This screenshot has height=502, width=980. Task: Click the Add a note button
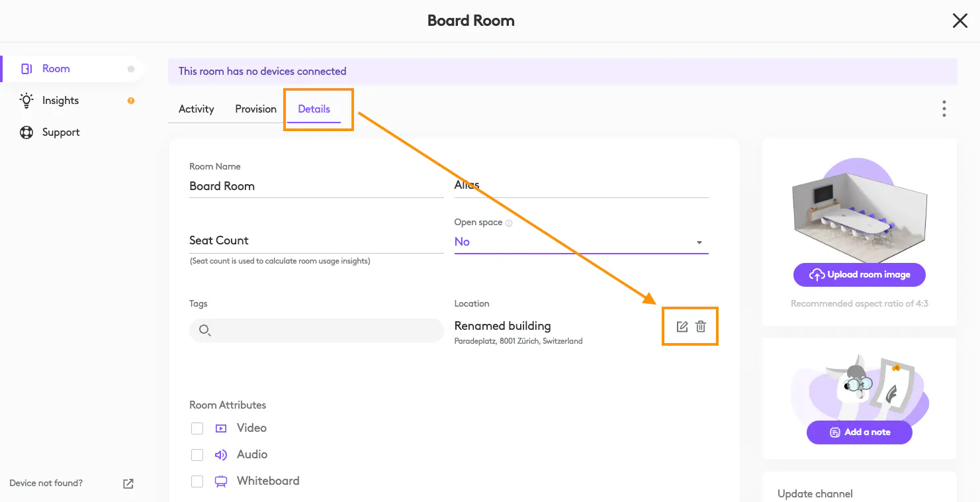pyautogui.click(x=859, y=432)
